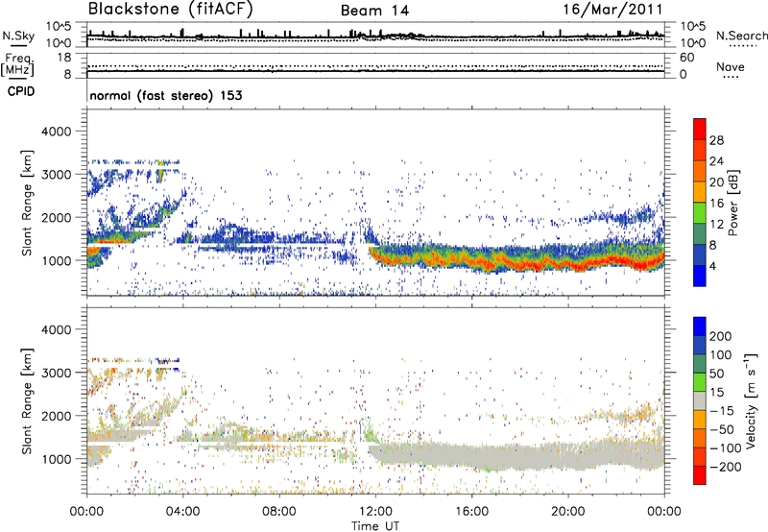The width and height of the screenshot is (768, 532).
Task: Select the "Freq. [MHz]" axis label
Action: pyautogui.click(x=18, y=64)
